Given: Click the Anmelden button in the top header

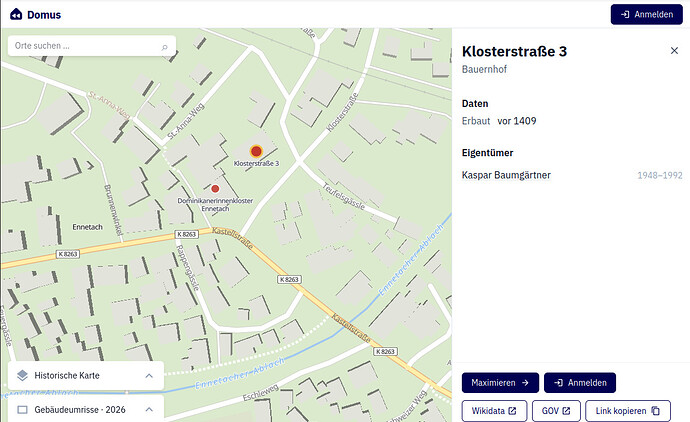Looking at the screenshot, I should [646, 15].
